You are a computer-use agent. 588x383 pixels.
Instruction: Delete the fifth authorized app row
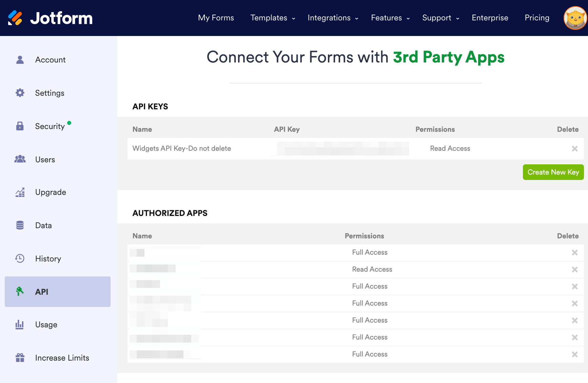(574, 320)
